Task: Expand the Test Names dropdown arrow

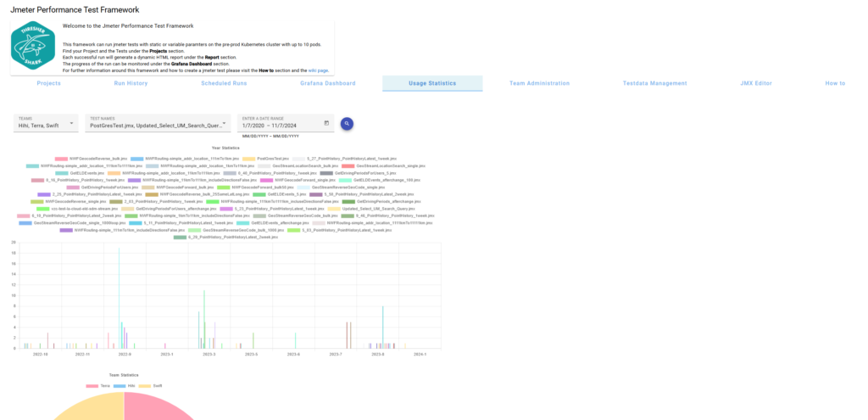Action: pos(224,123)
